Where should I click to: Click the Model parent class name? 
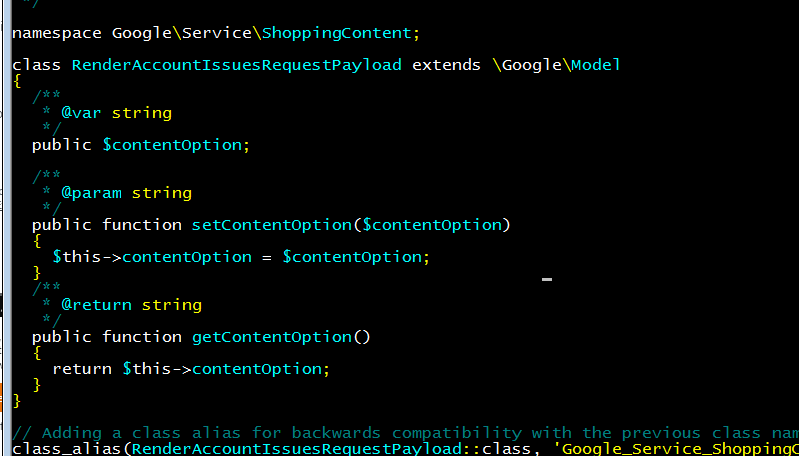[596, 65]
